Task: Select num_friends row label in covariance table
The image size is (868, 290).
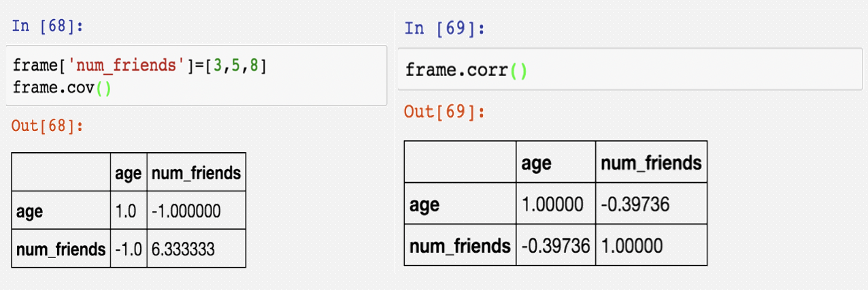Action: click(x=61, y=249)
